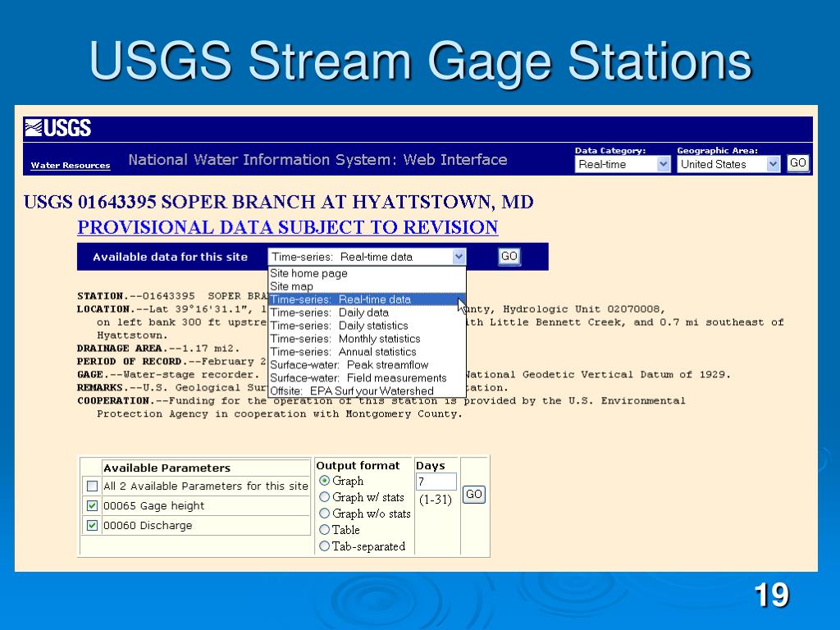This screenshot has height=630, width=840.
Task: Select Graph w/o stats radio button
Action: (x=324, y=514)
